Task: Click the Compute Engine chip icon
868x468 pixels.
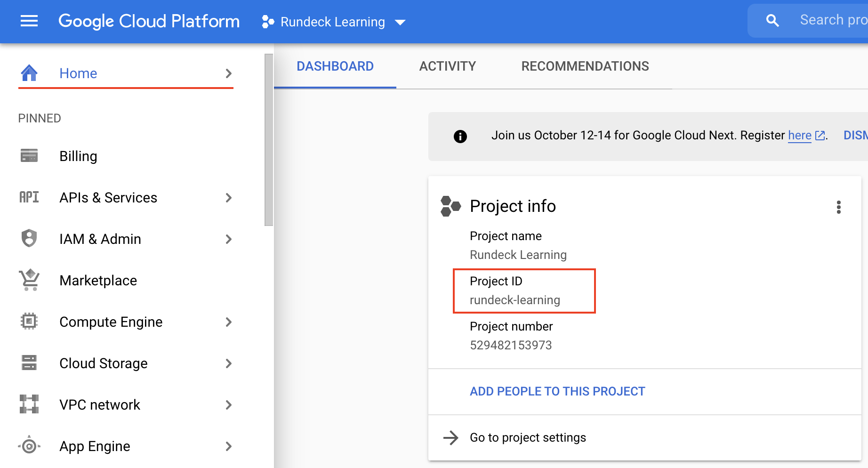Action: pos(29,321)
